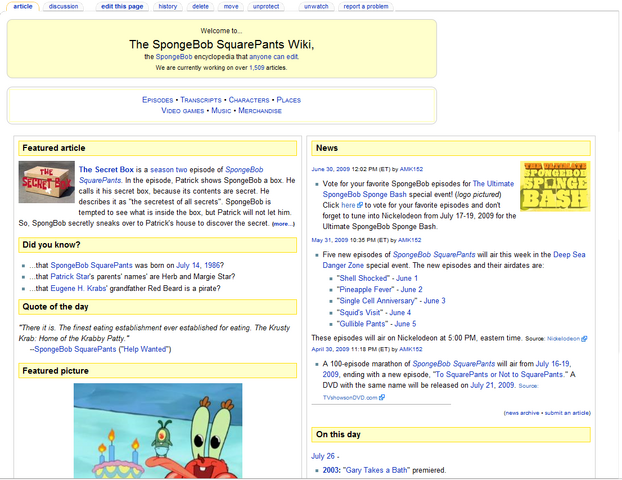The width and height of the screenshot is (622, 480).
Task: Open the news archive link
Action: click(522, 413)
